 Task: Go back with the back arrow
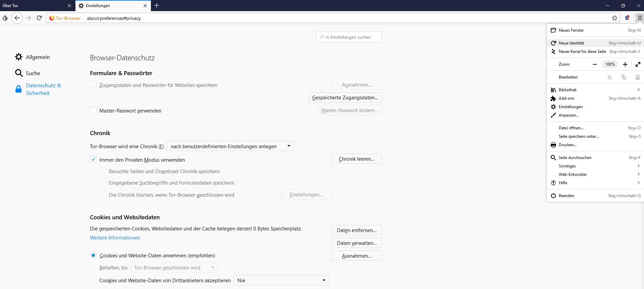pyautogui.click(x=17, y=18)
